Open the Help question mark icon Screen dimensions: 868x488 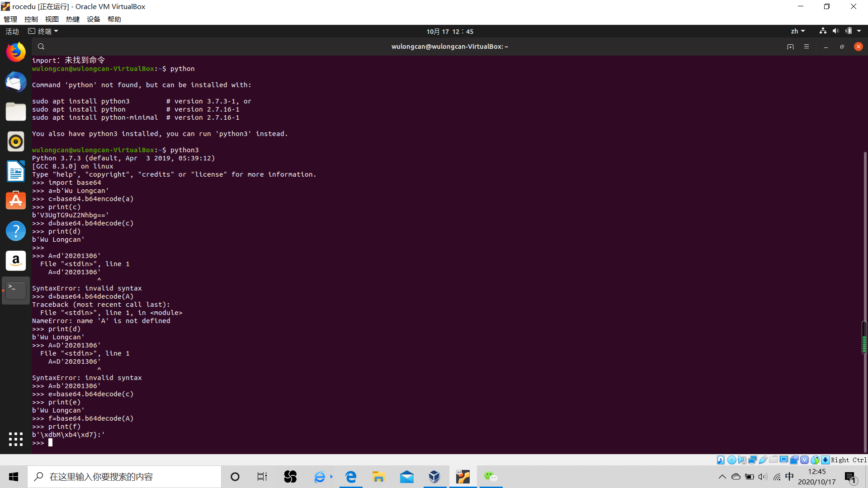point(16,231)
